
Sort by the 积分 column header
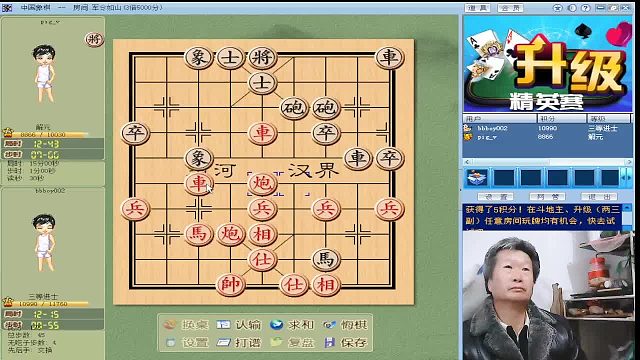(x=562, y=118)
